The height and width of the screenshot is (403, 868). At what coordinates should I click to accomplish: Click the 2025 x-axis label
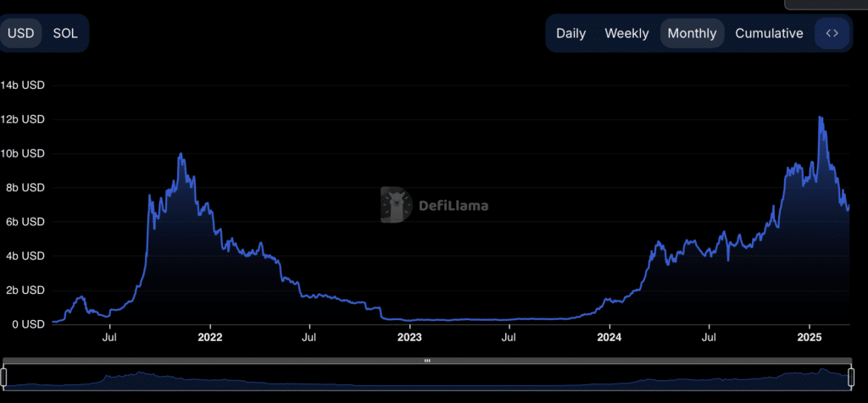(x=810, y=337)
